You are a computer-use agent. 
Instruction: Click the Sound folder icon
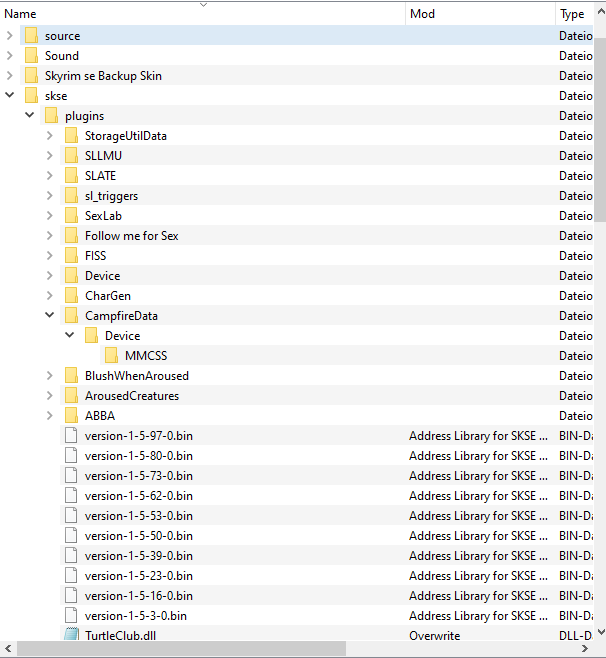[x=31, y=55]
